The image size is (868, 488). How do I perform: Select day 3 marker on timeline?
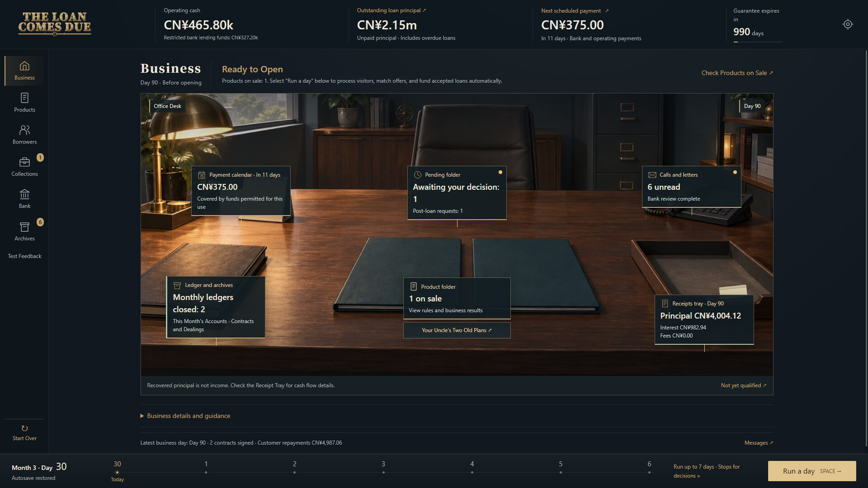click(383, 468)
